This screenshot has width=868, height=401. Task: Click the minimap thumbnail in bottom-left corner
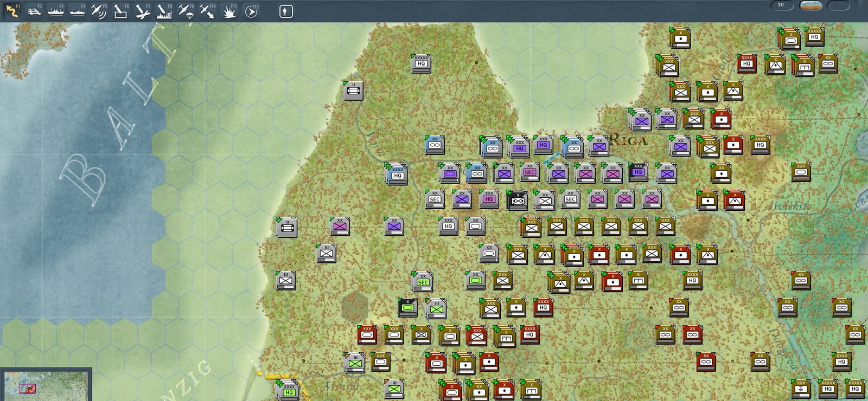click(x=46, y=385)
